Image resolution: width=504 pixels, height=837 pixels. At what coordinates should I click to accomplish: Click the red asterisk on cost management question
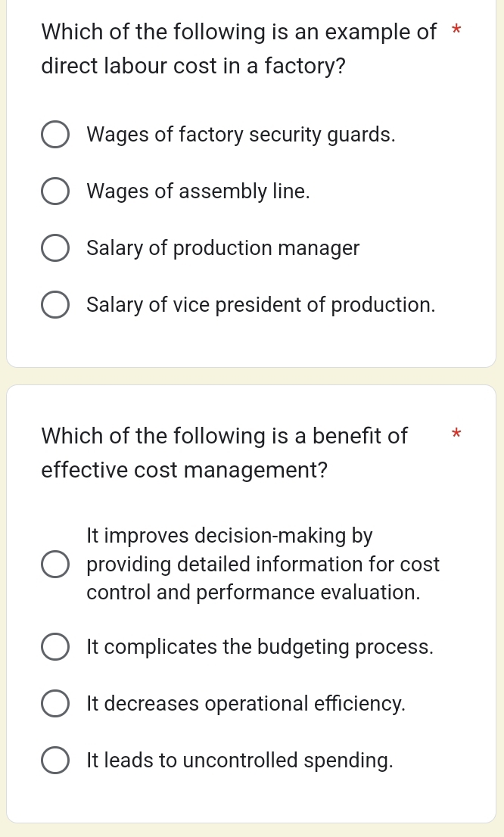(x=456, y=434)
